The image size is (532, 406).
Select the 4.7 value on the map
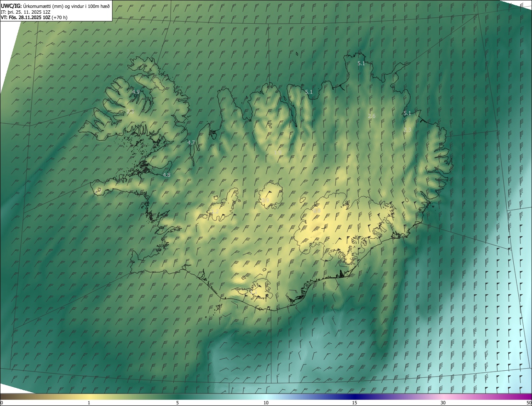point(191,142)
